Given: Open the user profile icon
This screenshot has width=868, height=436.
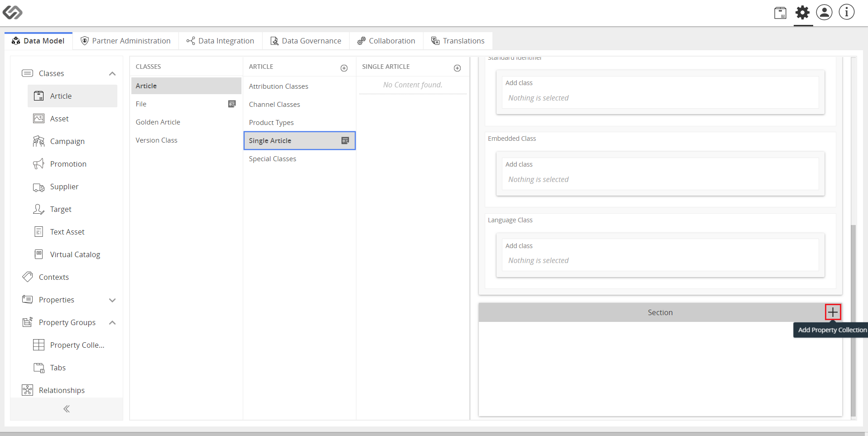Looking at the screenshot, I should [x=824, y=12].
